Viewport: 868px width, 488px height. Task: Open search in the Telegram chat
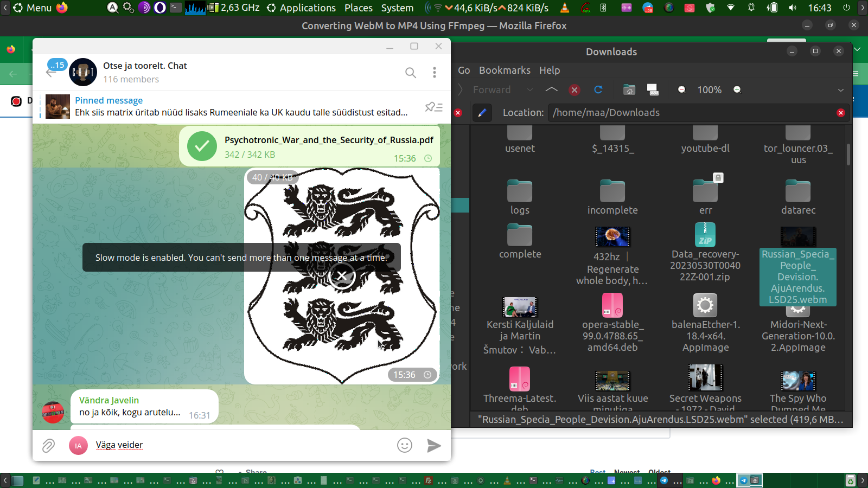pyautogui.click(x=411, y=73)
